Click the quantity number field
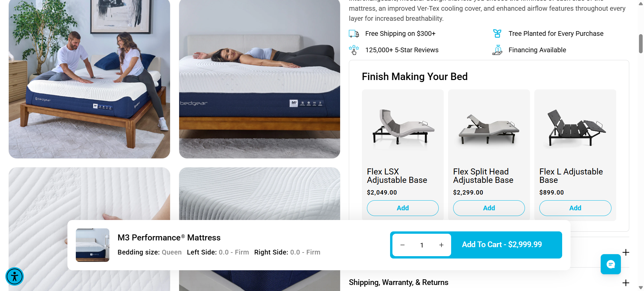This screenshot has width=644, height=291. point(422,245)
